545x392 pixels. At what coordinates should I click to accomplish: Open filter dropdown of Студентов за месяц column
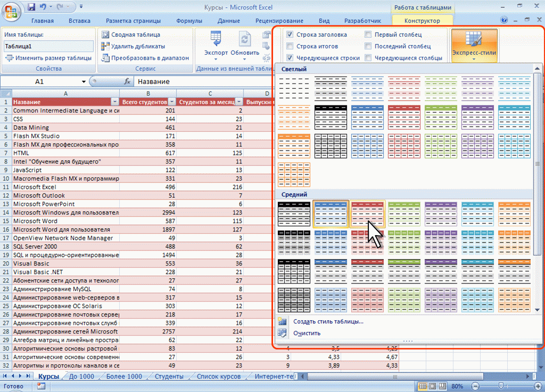pos(239,102)
